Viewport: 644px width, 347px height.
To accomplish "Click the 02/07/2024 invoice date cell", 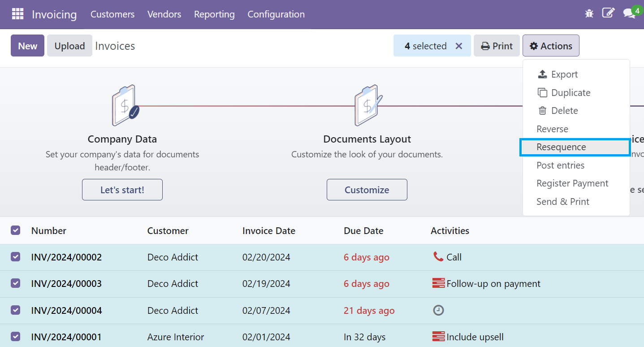I will [266, 310].
